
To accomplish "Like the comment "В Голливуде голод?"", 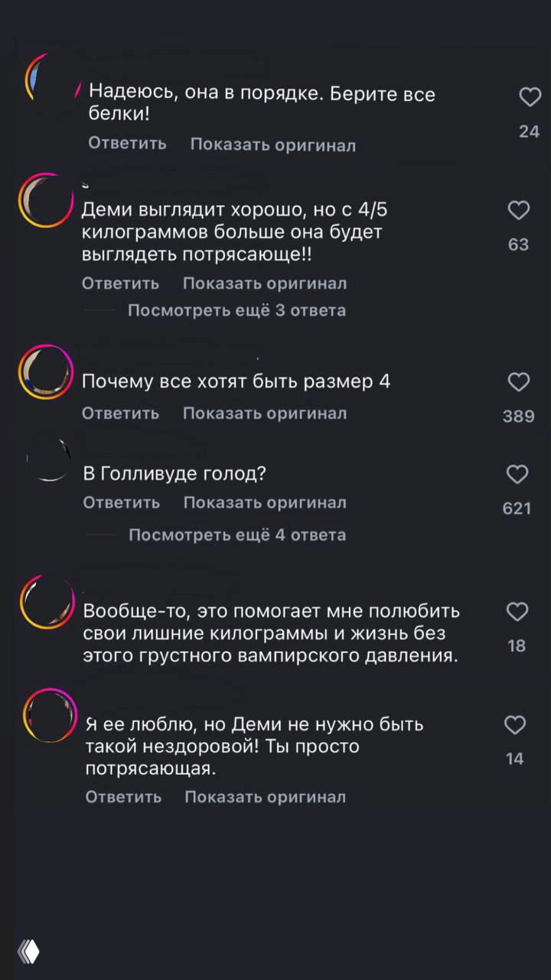I will tap(517, 475).
